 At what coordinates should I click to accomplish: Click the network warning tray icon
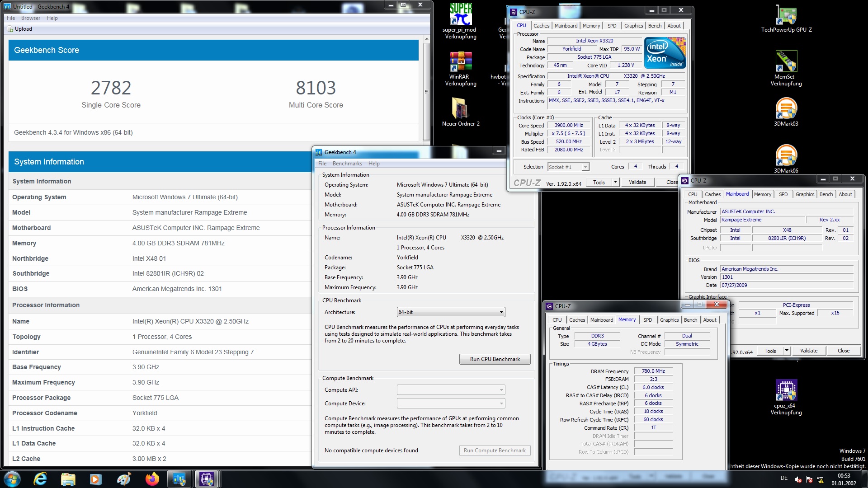tap(820, 479)
